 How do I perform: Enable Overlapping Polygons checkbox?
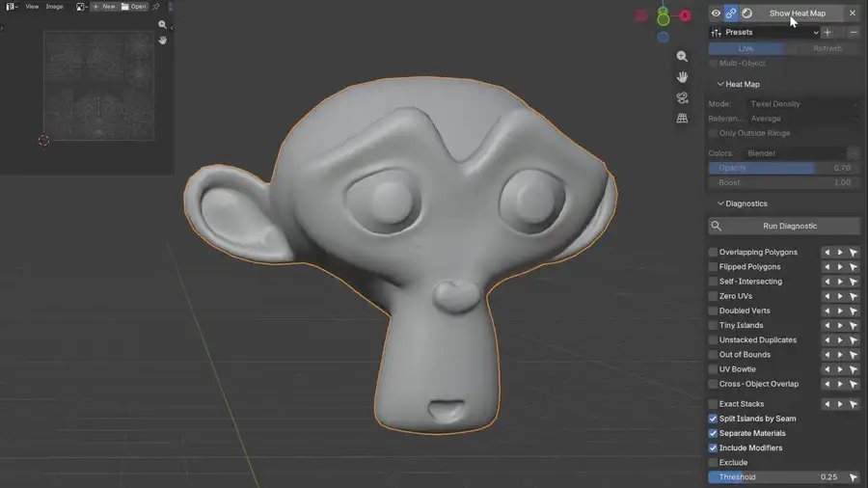click(x=713, y=253)
